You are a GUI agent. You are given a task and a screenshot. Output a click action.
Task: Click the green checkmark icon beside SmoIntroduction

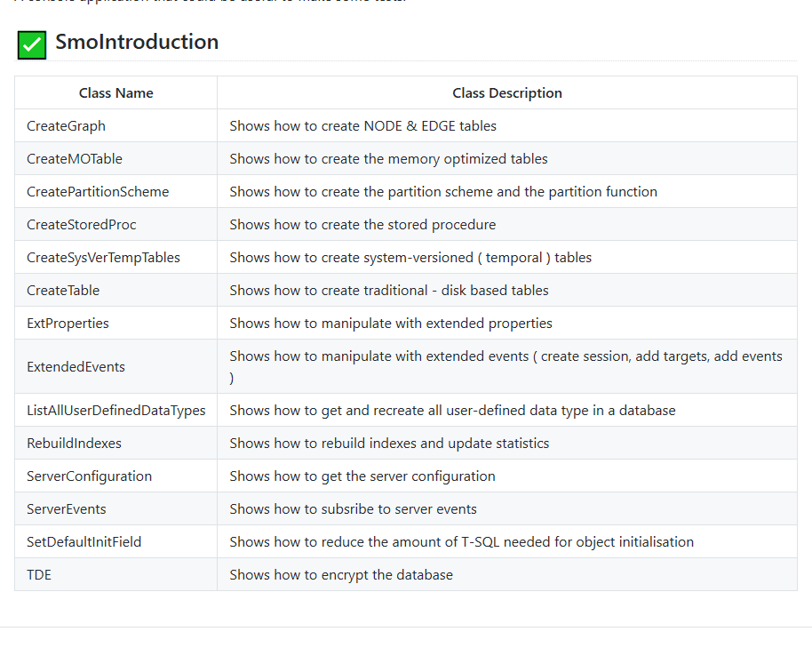(x=32, y=45)
